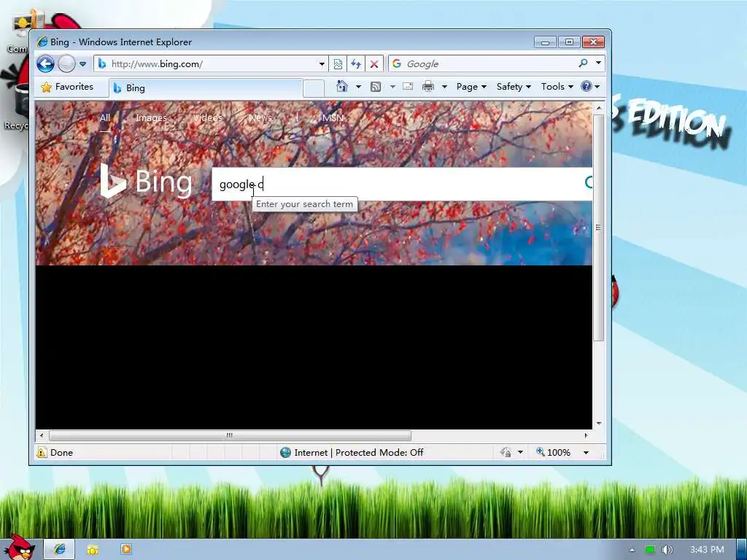Open the Favorites panel
The image size is (747, 560).
[x=67, y=87]
